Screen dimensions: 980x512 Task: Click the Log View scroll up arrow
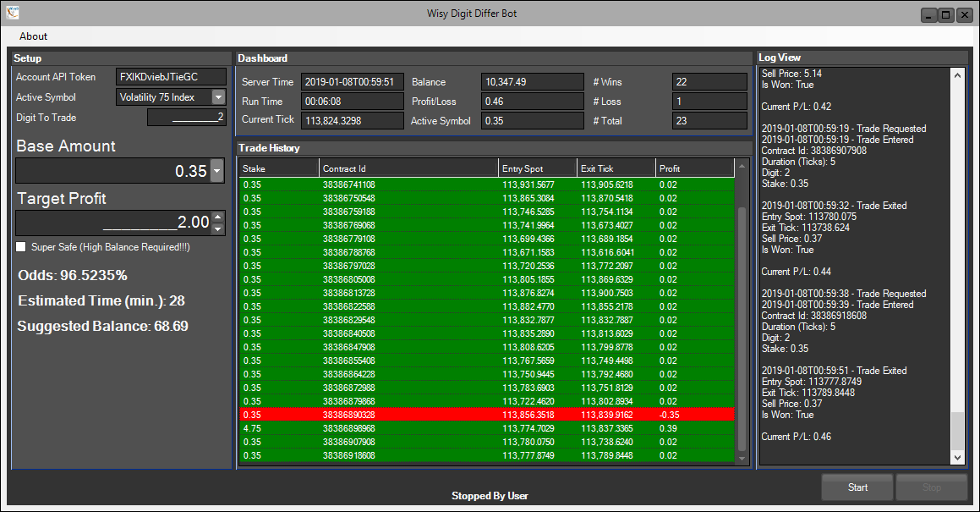click(957, 75)
